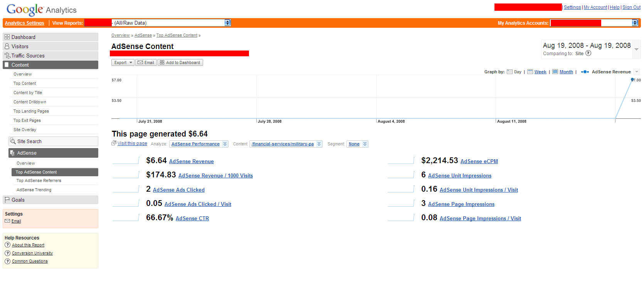
Task: Open the Goals section
Action: (50, 200)
